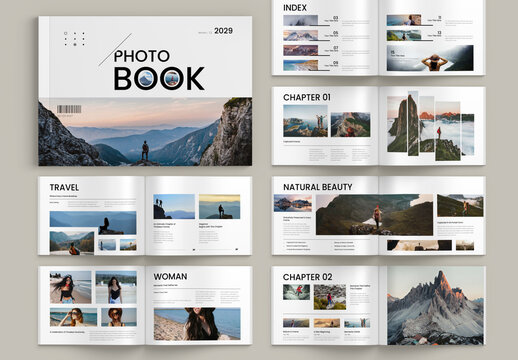
Task: Click the TRAVEL heading
Action: (64, 187)
